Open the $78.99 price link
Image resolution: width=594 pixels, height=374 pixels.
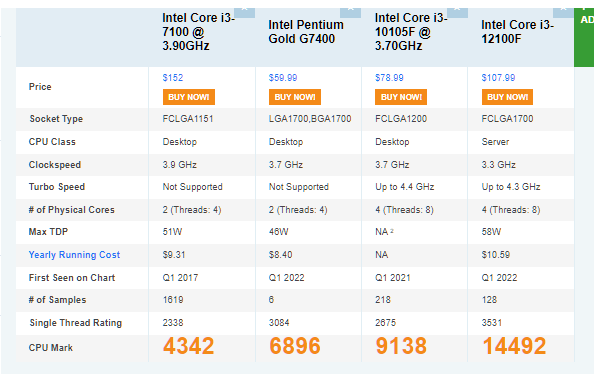(x=389, y=78)
